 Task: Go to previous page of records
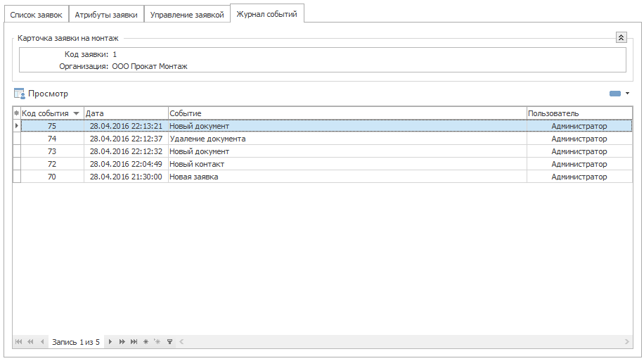coord(30,342)
